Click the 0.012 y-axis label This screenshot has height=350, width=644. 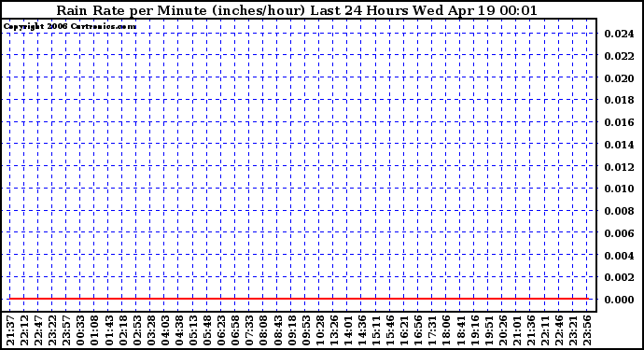click(619, 167)
